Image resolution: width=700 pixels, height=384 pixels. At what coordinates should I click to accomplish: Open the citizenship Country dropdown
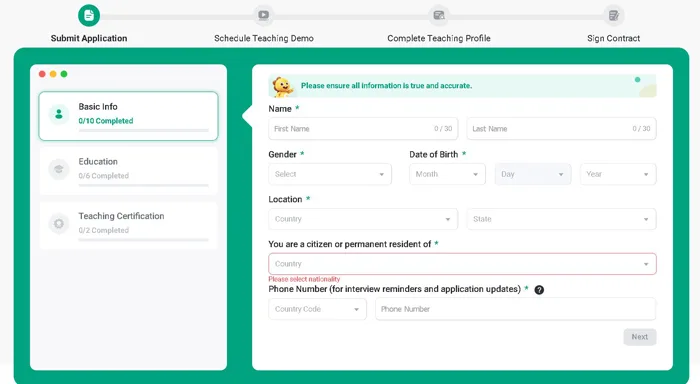pos(462,264)
